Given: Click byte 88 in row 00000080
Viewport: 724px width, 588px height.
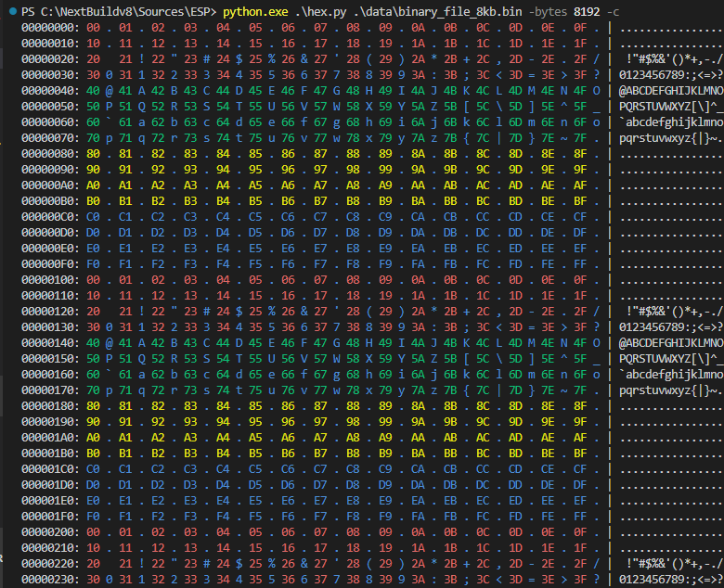Looking at the screenshot, I should tap(353, 154).
